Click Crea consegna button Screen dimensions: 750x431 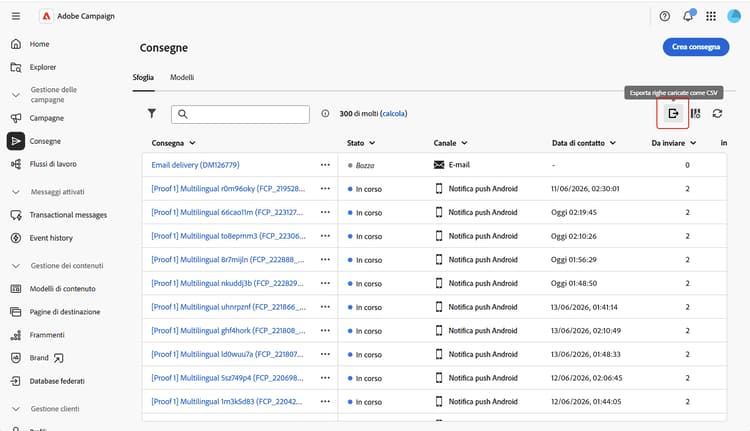pyautogui.click(x=696, y=47)
